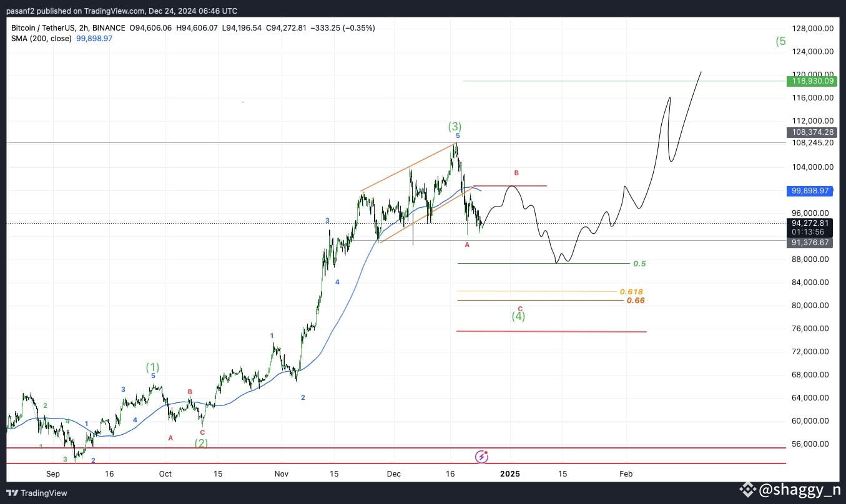The image size is (846, 504).
Task: Click the Nov label on time axis
Action: point(282,474)
